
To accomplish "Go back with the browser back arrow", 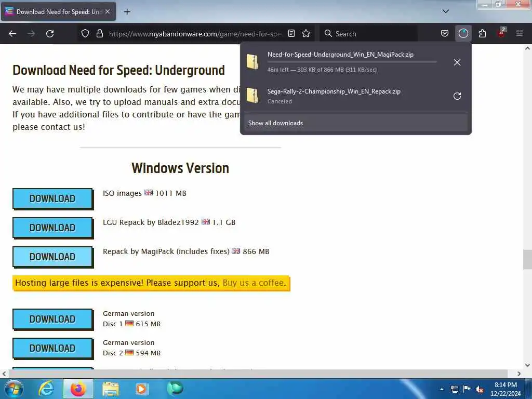I will click(x=12, y=34).
